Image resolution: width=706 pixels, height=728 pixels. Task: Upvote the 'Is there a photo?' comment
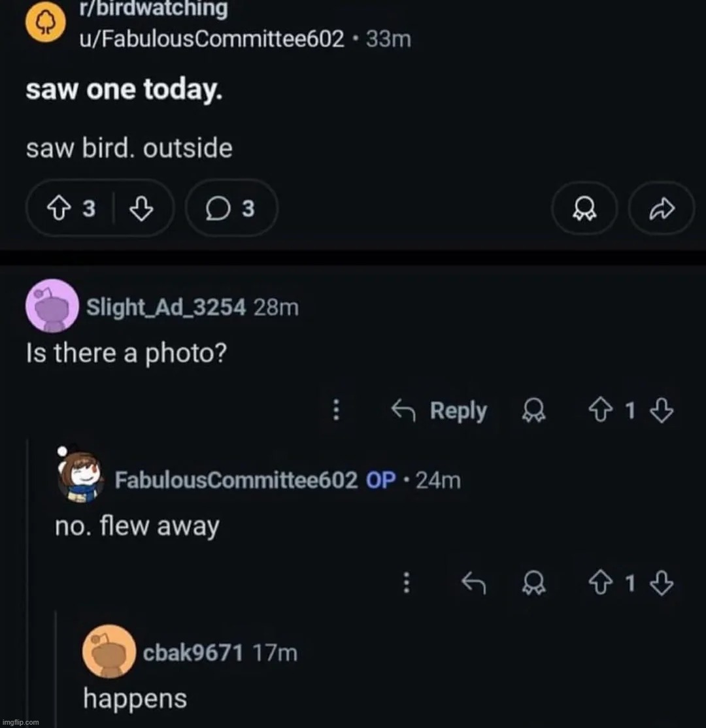[596, 410]
